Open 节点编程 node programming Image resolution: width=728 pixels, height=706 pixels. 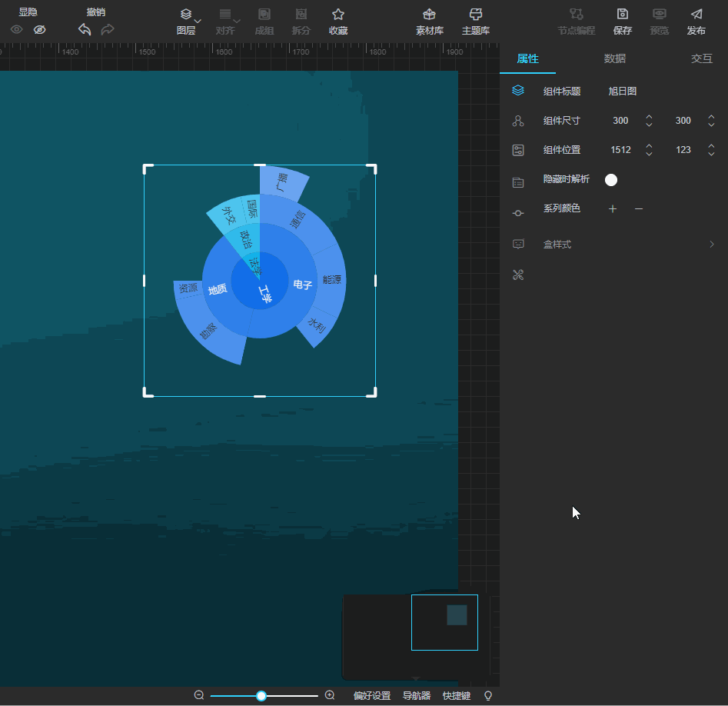(x=577, y=22)
